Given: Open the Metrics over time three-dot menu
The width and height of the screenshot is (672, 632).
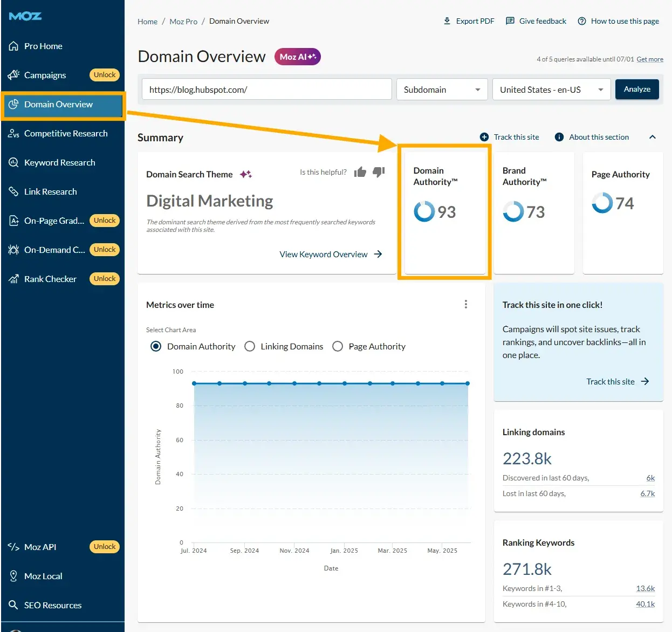Looking at the screenshot, I should point(465,304).
